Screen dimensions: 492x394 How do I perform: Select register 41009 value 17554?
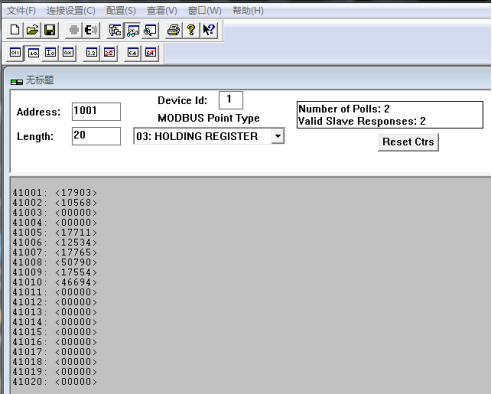pos(76,272)
